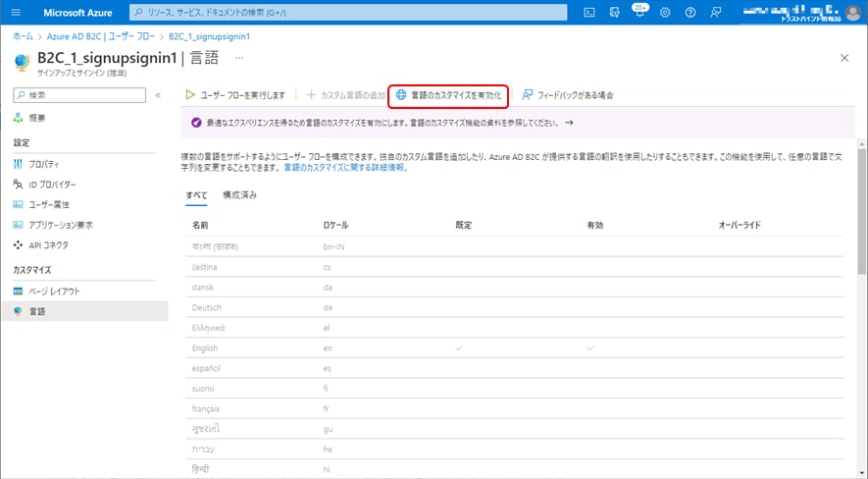
Task: Click the ユーザー属性 icon
Action: pos(19,205)
